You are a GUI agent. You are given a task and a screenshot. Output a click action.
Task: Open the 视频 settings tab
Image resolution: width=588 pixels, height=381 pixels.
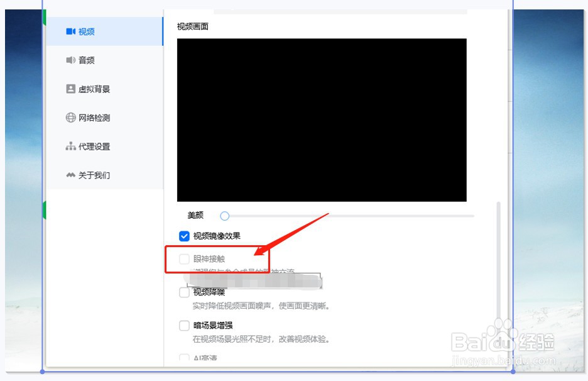pyautogui.click(x=105, y=31)
